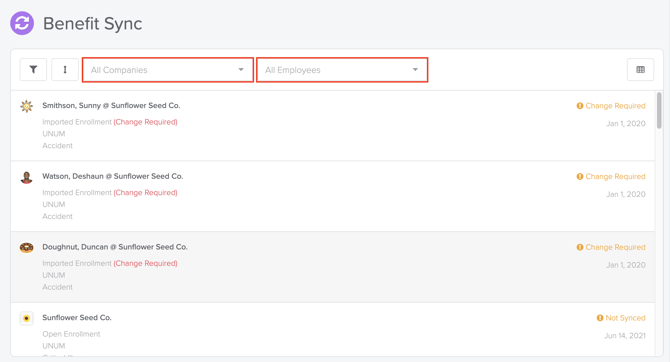
Task: Open Doughnut, Duncan @ Sunflower Seed Co. row
Action: (332, 267)
